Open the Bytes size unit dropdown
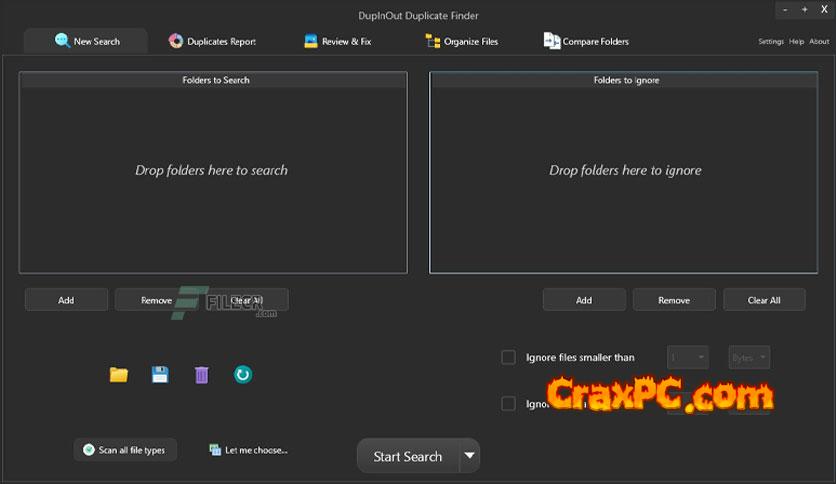 click(749, 357)
